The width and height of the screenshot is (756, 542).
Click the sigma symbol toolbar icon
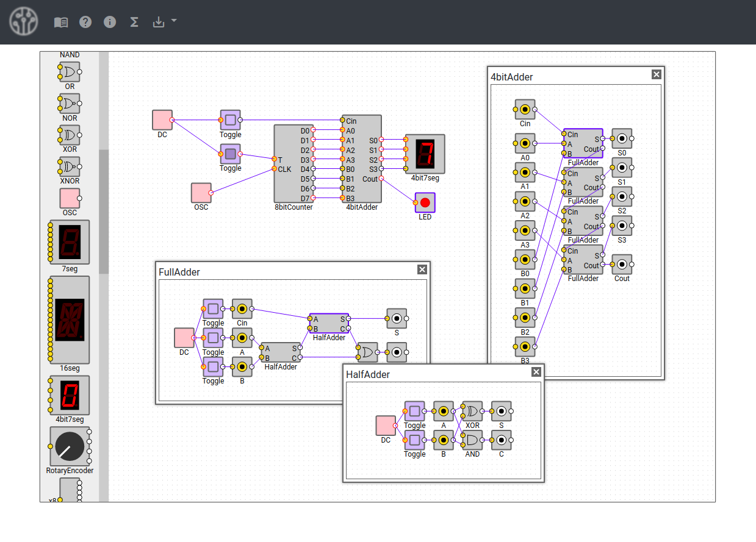[134, 23]
